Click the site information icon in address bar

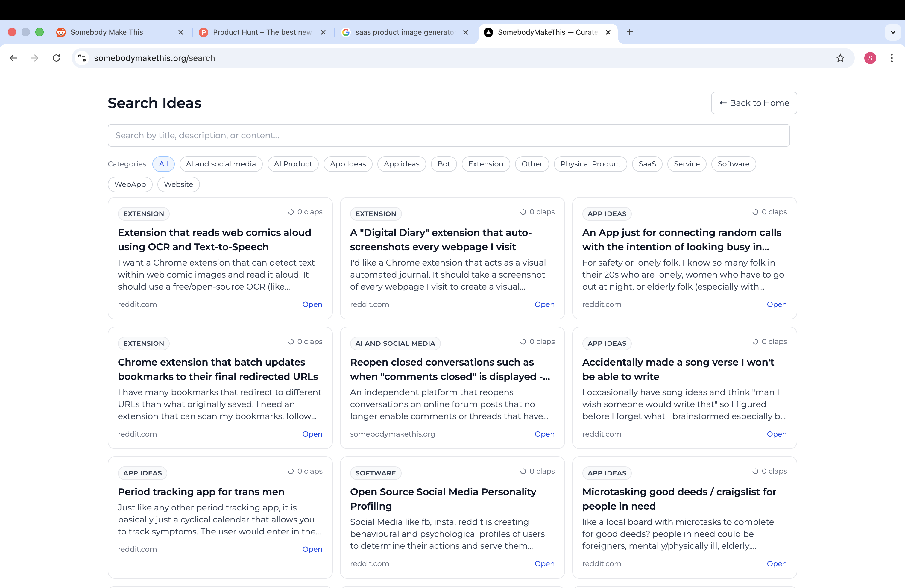[82, 58]
